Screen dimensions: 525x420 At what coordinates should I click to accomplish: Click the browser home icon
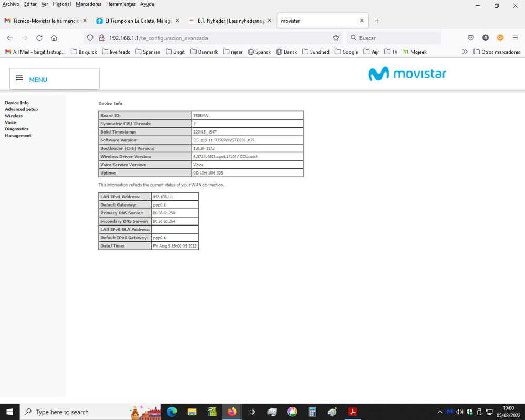tap(54, 37)
